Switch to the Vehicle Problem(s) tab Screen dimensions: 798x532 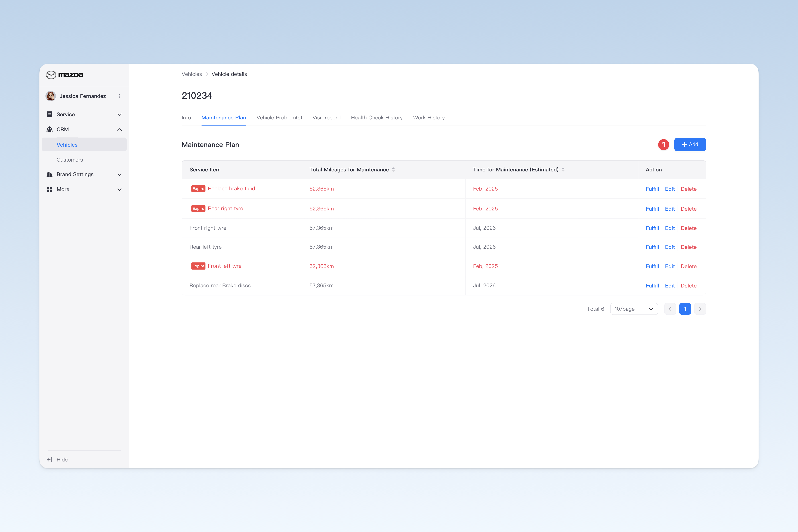(279, 118)
